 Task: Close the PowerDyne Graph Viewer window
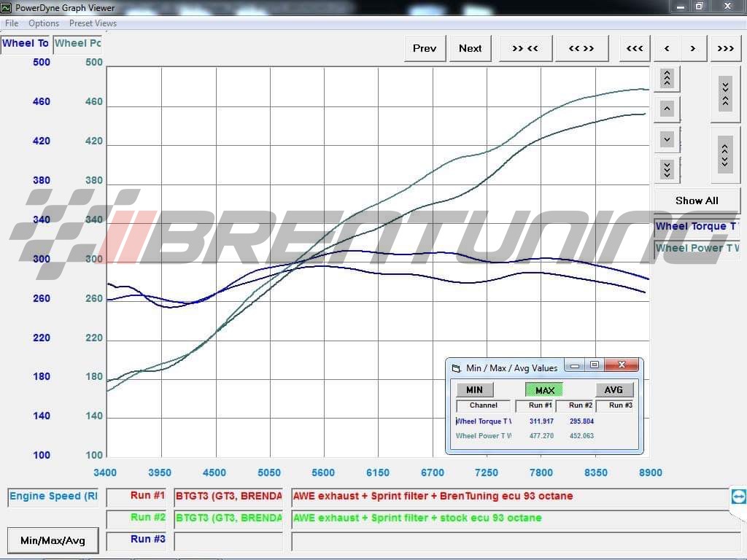(727, 7)
